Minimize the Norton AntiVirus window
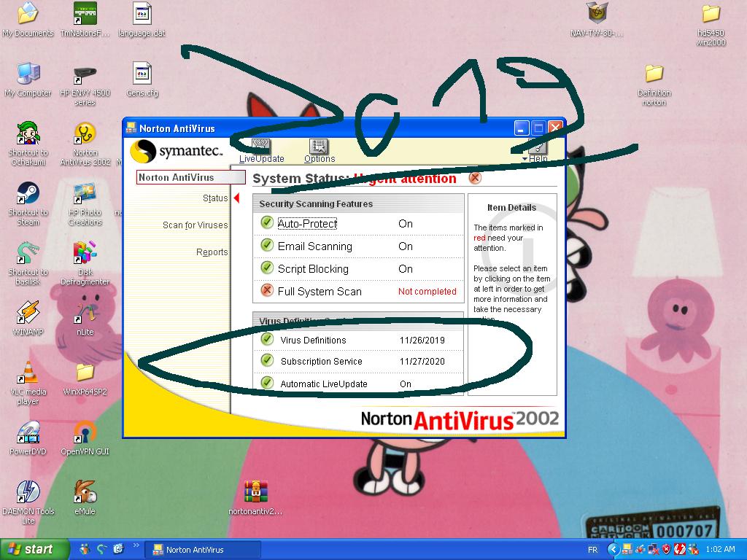 [522, 128]
